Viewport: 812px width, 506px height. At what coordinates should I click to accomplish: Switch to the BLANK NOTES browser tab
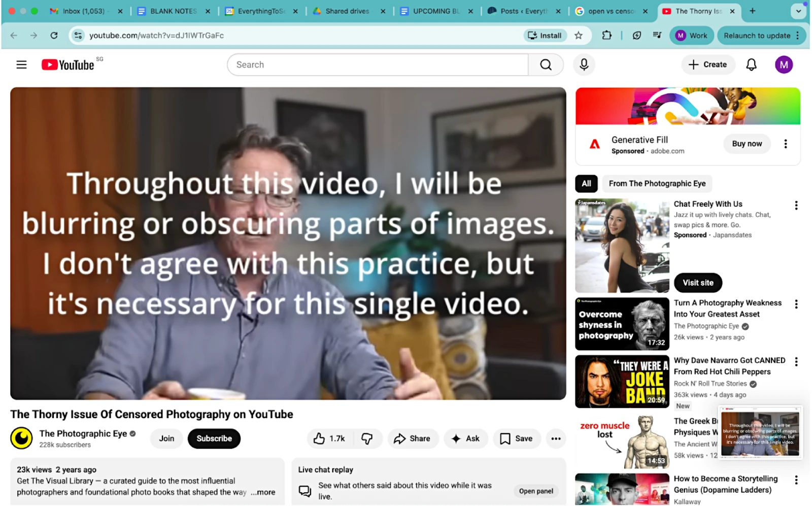[x=173, y=11]
